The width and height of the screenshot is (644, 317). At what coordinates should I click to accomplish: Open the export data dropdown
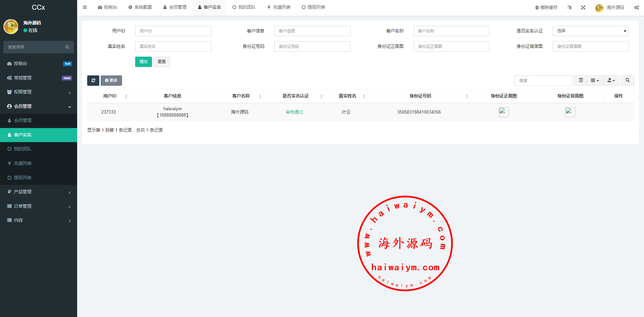(611, 80)
